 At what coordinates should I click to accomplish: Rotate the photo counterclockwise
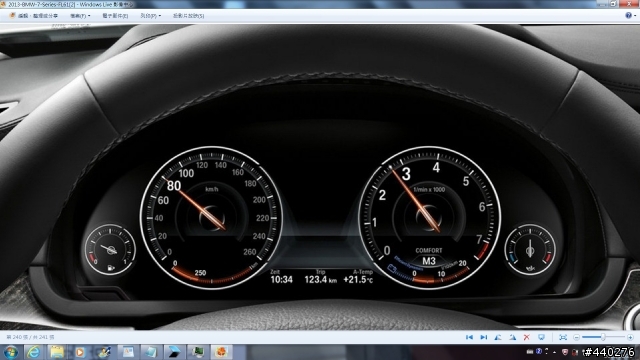(498, 337)
